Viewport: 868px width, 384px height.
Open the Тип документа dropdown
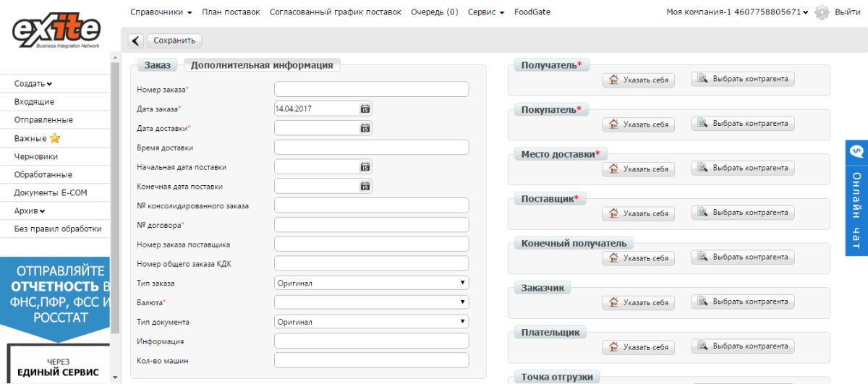click(371, 322)
